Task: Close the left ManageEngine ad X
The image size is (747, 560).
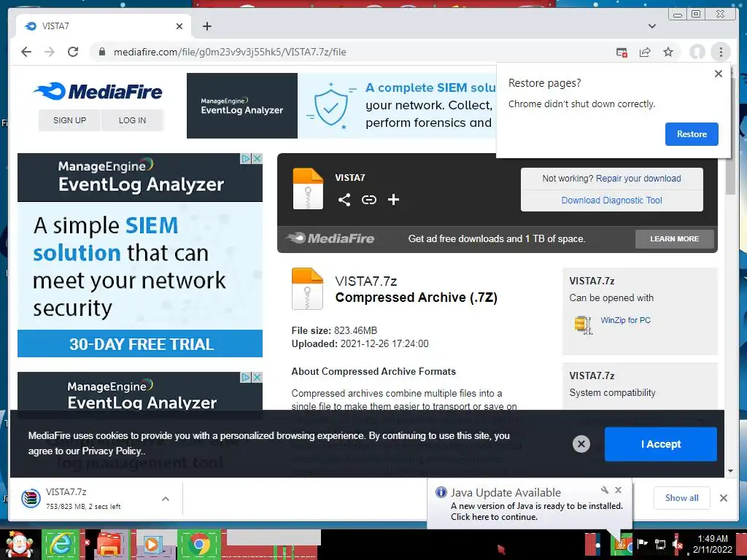Action: click(x=258, y=158)
